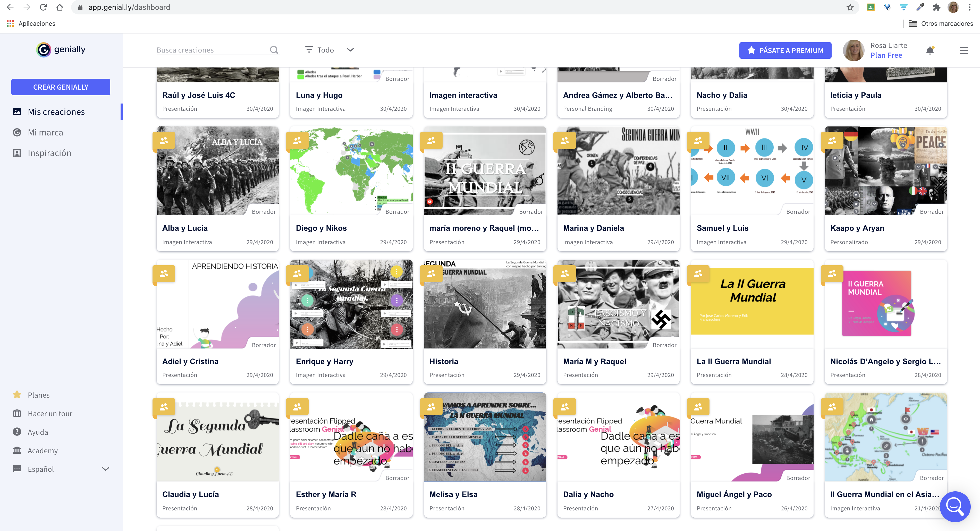
Task: Click PÁSATE A PREMIUM button
Action: [x=785, y=50]
